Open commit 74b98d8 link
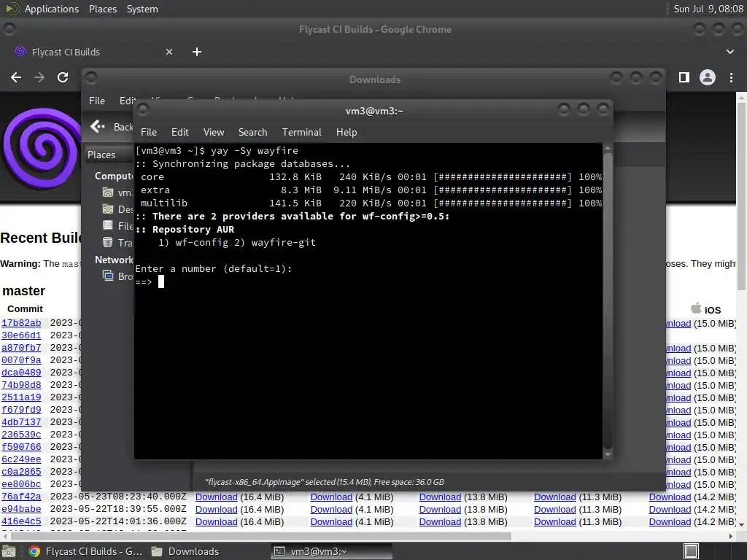The width and height of the screenshot is (747, 560). pyautogui.click(x=21, y=385)
